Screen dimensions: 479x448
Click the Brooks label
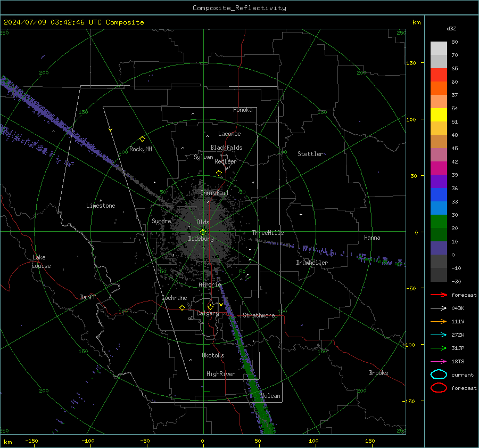click(x=378, y=373)
